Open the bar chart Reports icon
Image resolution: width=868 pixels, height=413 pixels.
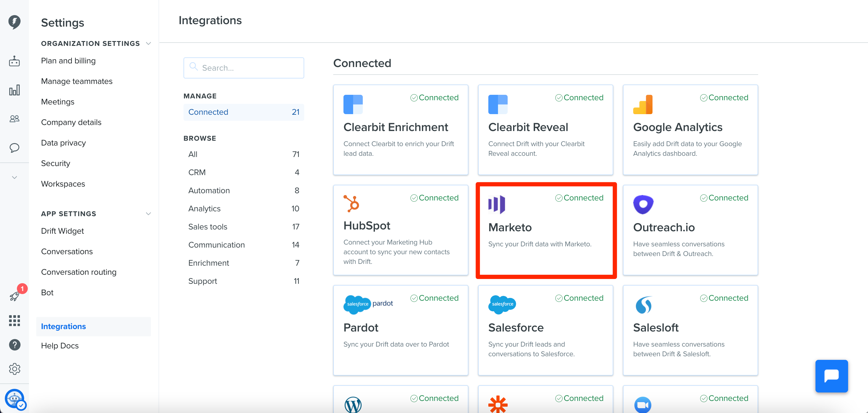(x=14, y=90)
